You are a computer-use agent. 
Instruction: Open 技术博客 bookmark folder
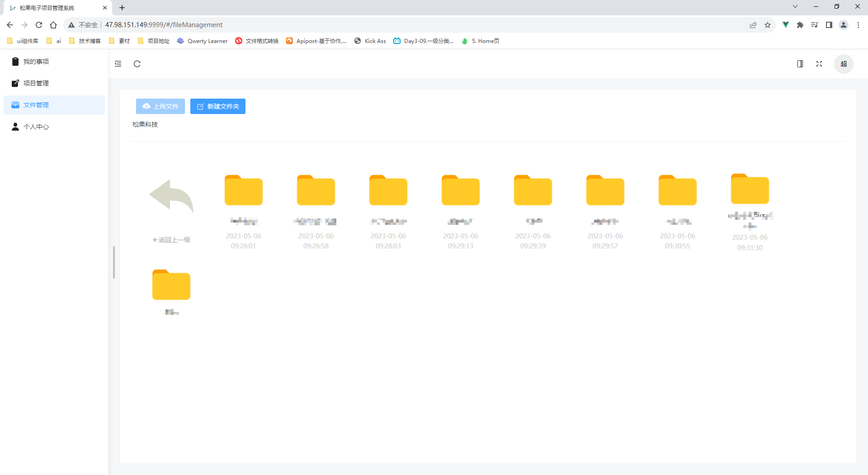point(85,41)
